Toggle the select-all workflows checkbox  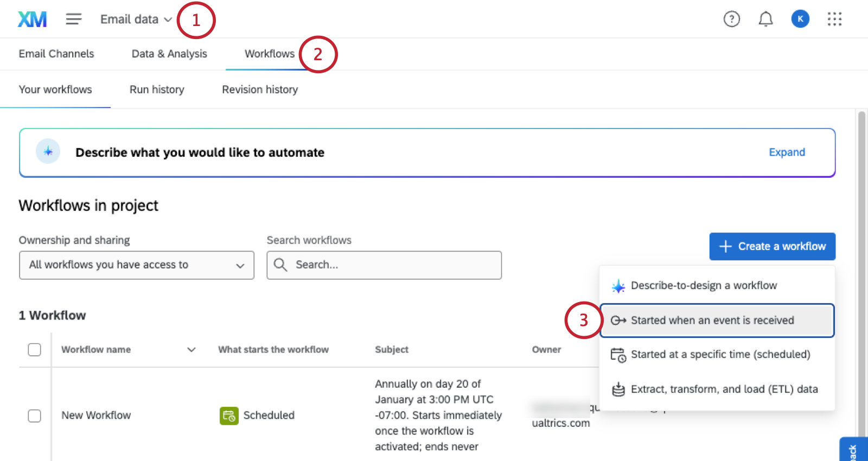pos(34,350)
